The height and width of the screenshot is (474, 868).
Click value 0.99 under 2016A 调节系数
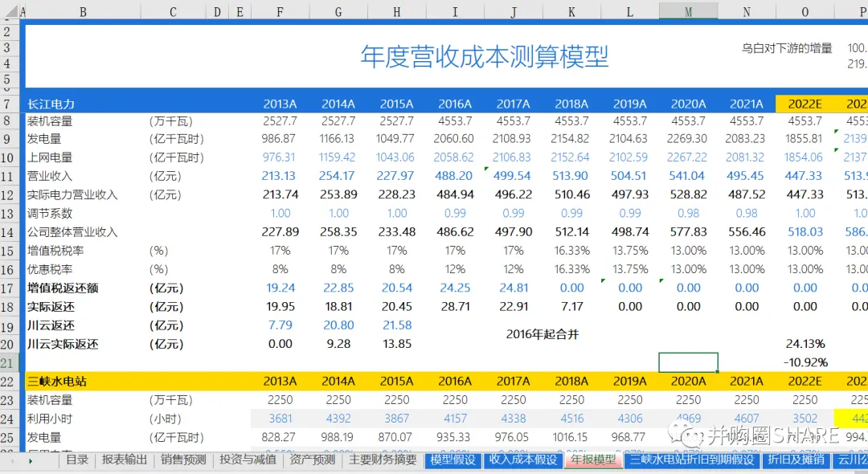tap(455, 214)
